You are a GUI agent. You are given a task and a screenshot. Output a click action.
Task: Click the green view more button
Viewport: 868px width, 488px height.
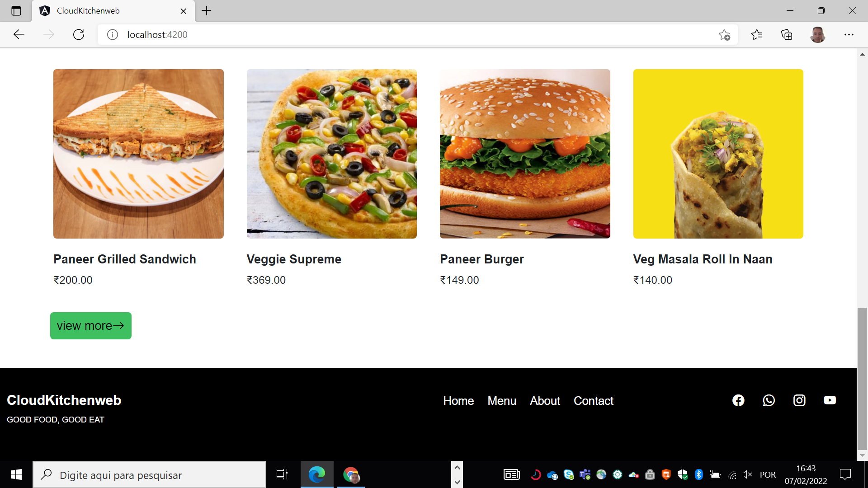[90, 325]
